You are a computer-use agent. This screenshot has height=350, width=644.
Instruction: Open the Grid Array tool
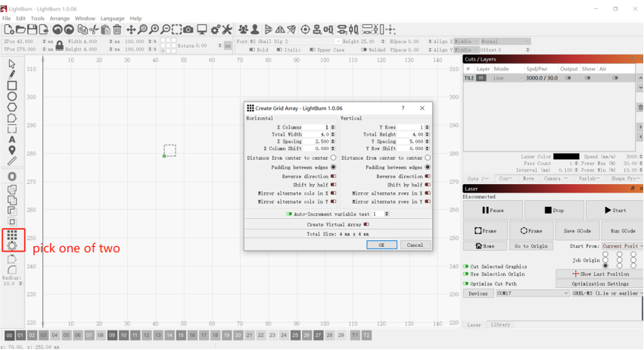click(x=12, y=235)
